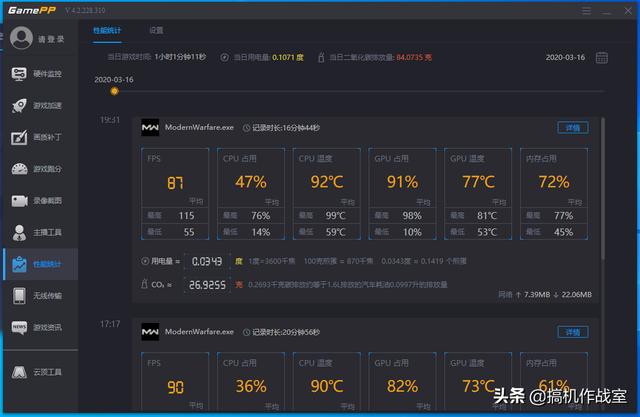
Task: Click ModernWarfare icon in the first record
Action: point(150,128)
